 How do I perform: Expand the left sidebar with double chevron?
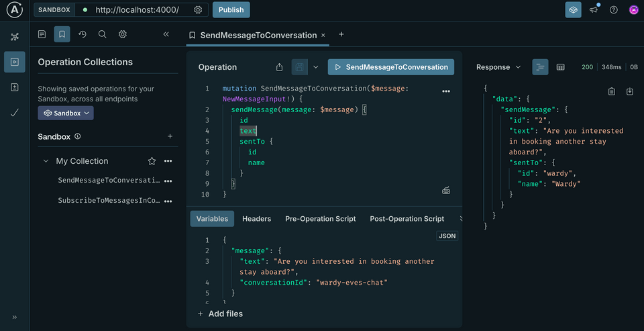pyautogui.click(x=15, y=317)
